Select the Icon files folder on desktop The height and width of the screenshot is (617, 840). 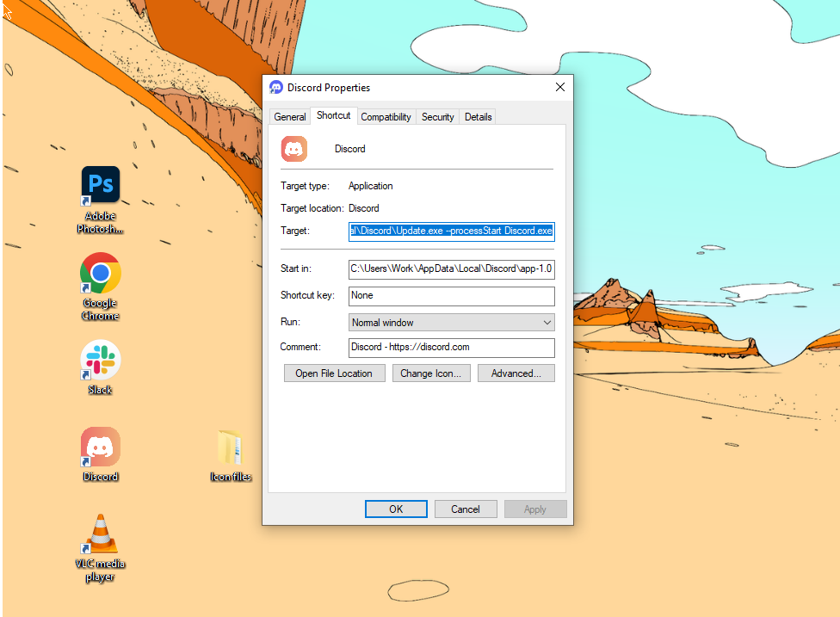(231, 455)
